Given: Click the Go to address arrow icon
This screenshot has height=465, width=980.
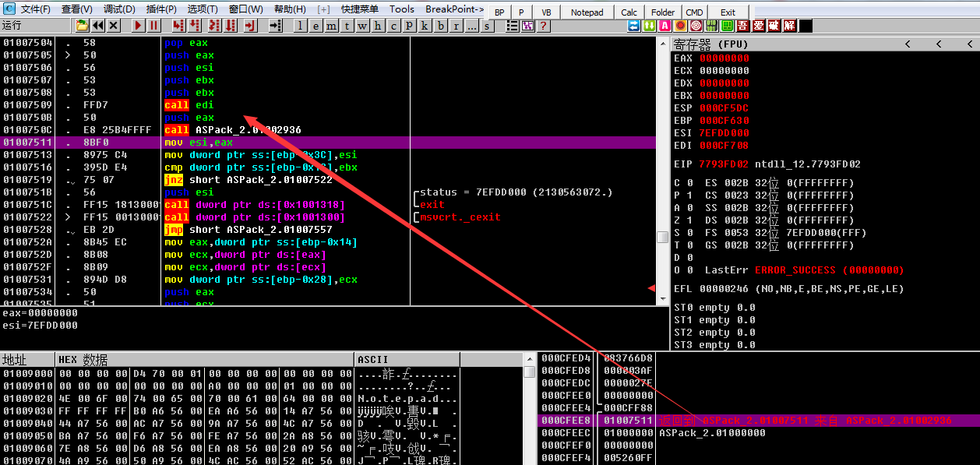Looking at the screenshot, I should 275,26.
